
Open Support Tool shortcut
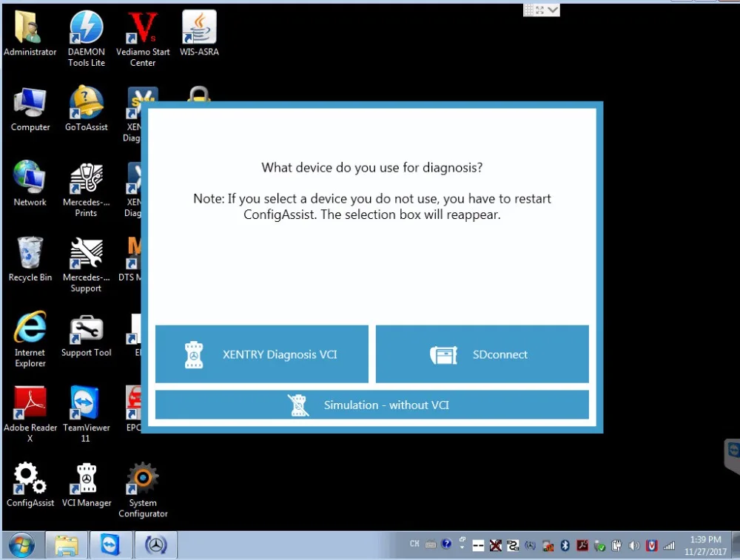[x=86, y=336]
